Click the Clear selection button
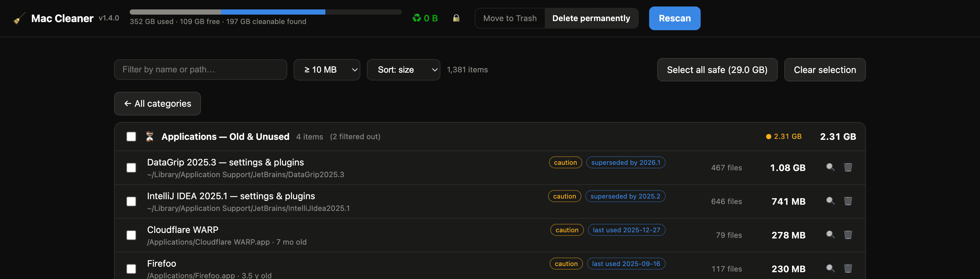Viewport: 980px width, 279px height. point(825,70)
